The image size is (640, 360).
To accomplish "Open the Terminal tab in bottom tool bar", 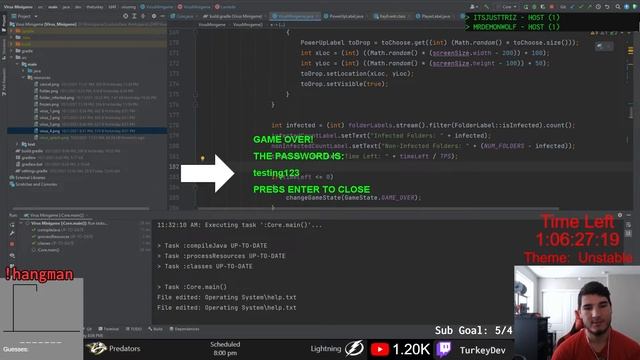I will (108, 329).
